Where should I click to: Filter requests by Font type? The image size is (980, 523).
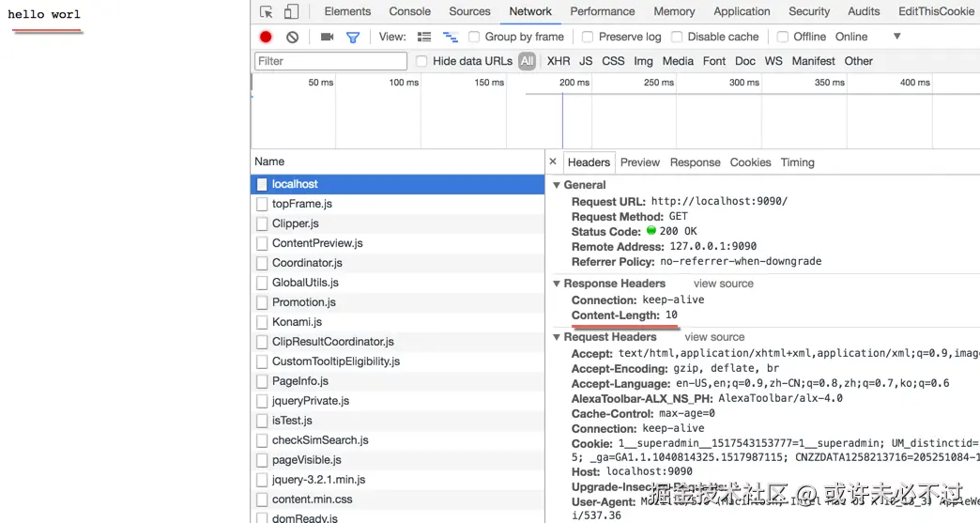[713, 61]
